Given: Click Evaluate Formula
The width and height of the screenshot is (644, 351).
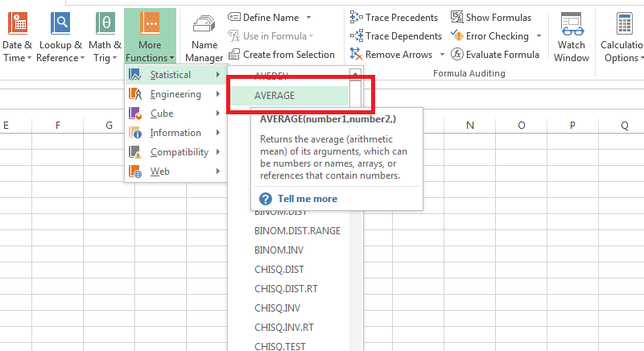Looking at the screenshot, I should (495, 55).
